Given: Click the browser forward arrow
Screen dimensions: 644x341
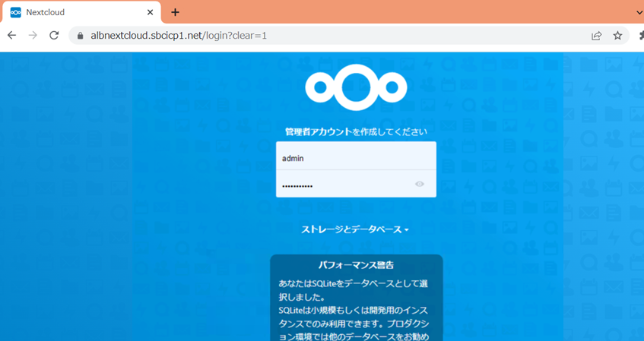Looking at the screenshot, I should tap(33, 35).
